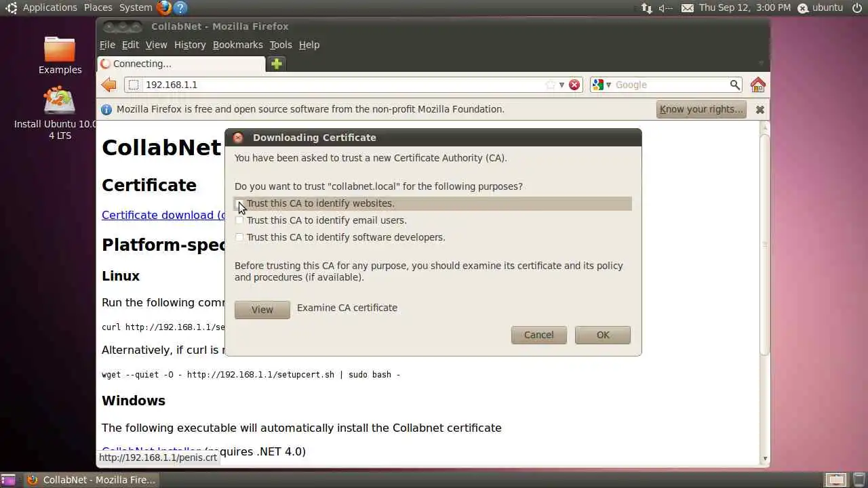Click the search magnifier icon in search box
The width and height of the screenshot is (868, 488).
(734, 85)
